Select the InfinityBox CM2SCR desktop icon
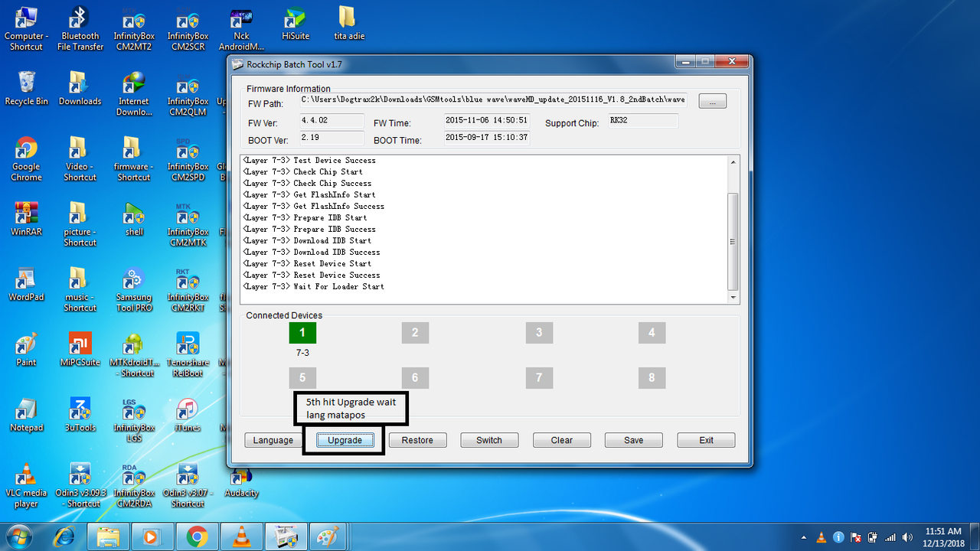The width and height of the screenshot is (980, 551). [x=187, y=29]
